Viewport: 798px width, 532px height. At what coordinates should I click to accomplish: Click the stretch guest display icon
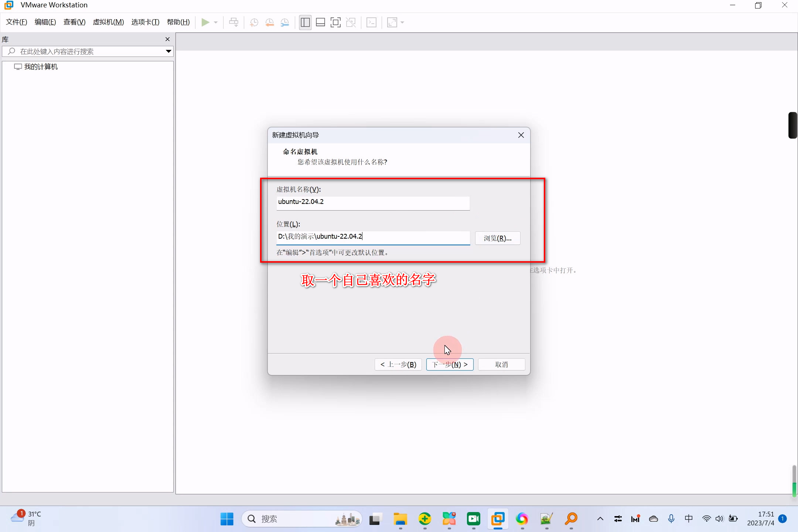pyautogui.click(x=392, y=23)
